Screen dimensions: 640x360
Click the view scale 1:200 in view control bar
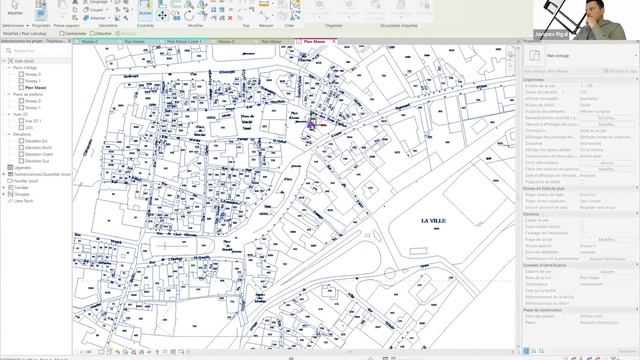[86, 352]
